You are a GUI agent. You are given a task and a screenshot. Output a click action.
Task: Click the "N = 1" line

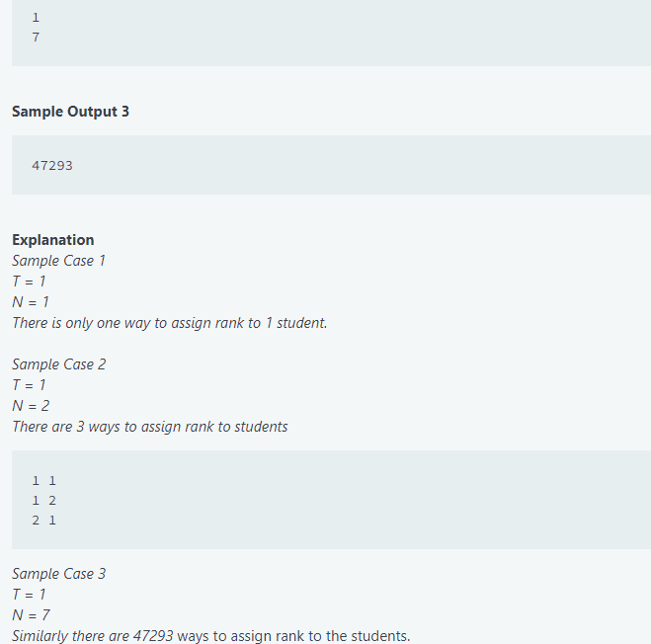(x=31, y=302)
